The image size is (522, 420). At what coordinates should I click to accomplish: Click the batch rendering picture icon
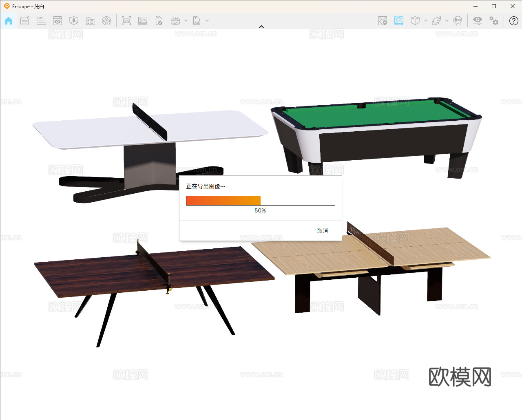coord(143,21)
